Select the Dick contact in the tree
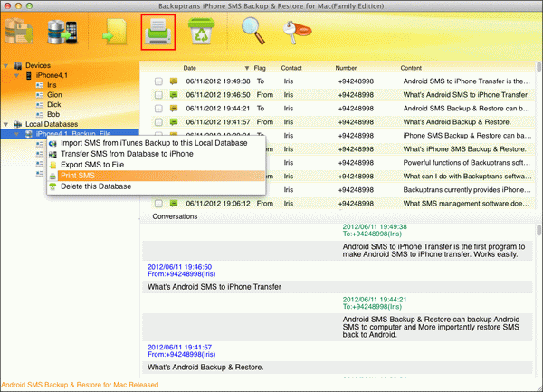543x392 pixels. (54, 105)
